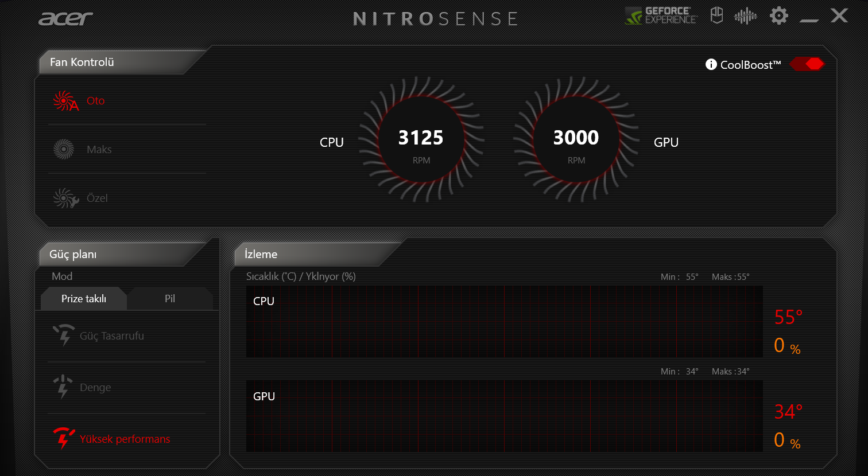Select the Oto fan mode label
The image size is (868, 476).
(x=96, y=101)
